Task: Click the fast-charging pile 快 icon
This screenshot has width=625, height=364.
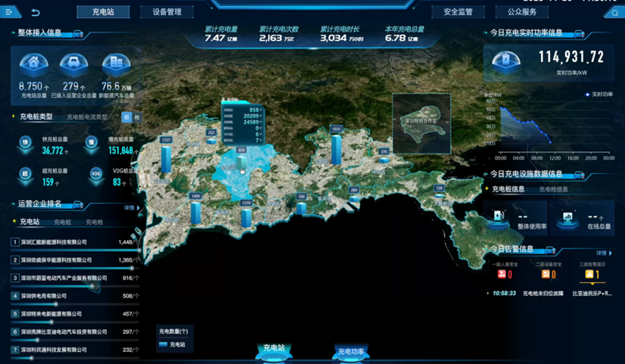Action: [26, 142]
